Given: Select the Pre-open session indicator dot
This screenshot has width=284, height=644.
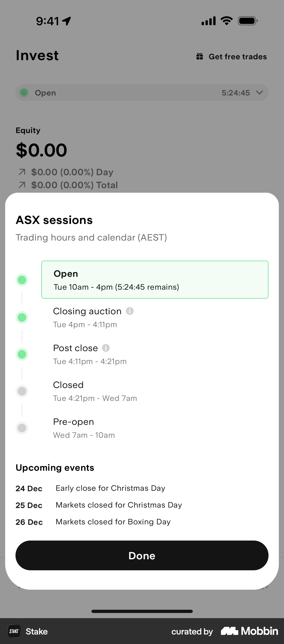Looking at the screenshot, I should pyautogui.click(x=22, y=428).
